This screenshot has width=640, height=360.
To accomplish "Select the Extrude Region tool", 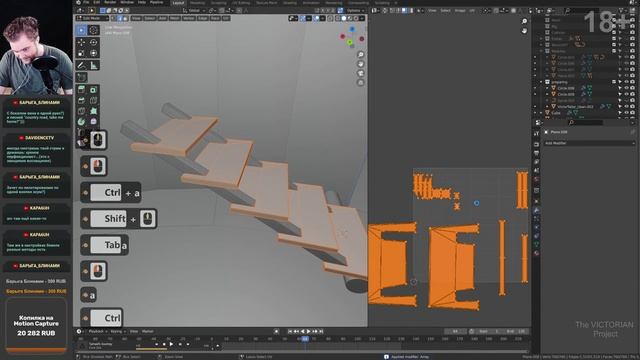I will pos(81,90).
